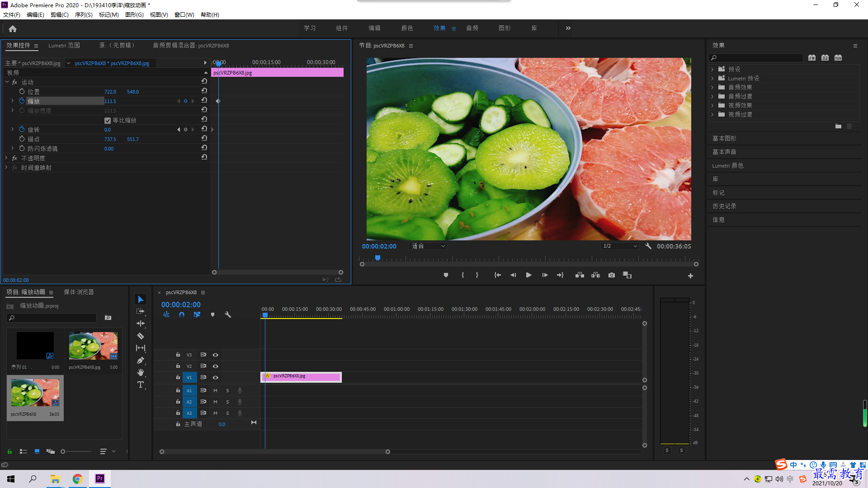Toggle V3 track output eye
The height and width of the screenshot is (488, 868).
(x=216, y=355)
